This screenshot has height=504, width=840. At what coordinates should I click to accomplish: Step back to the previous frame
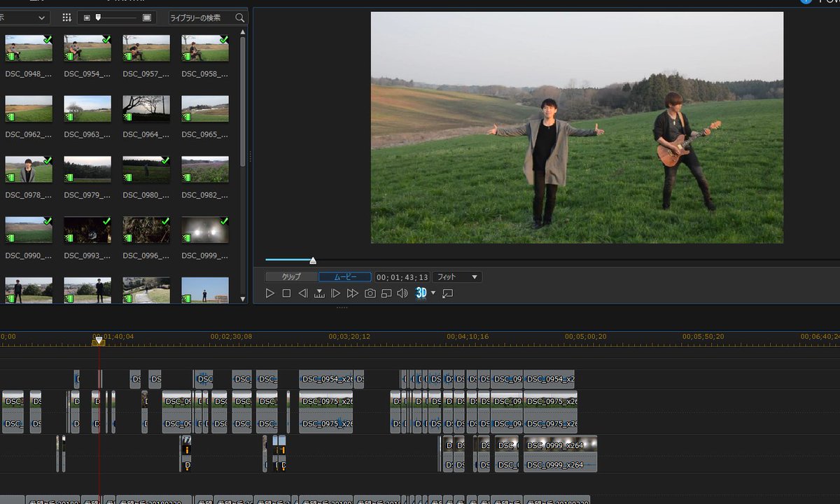(302, 293)
